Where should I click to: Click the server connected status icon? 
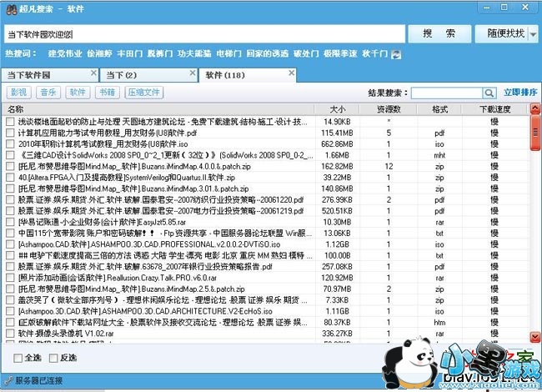click(x=9, y=380)
